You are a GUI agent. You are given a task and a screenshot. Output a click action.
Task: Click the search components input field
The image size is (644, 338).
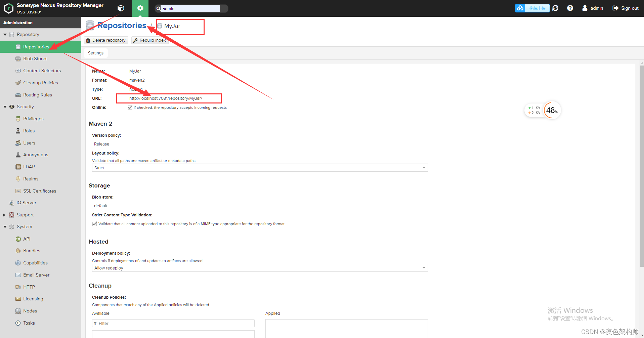[190, 8]
